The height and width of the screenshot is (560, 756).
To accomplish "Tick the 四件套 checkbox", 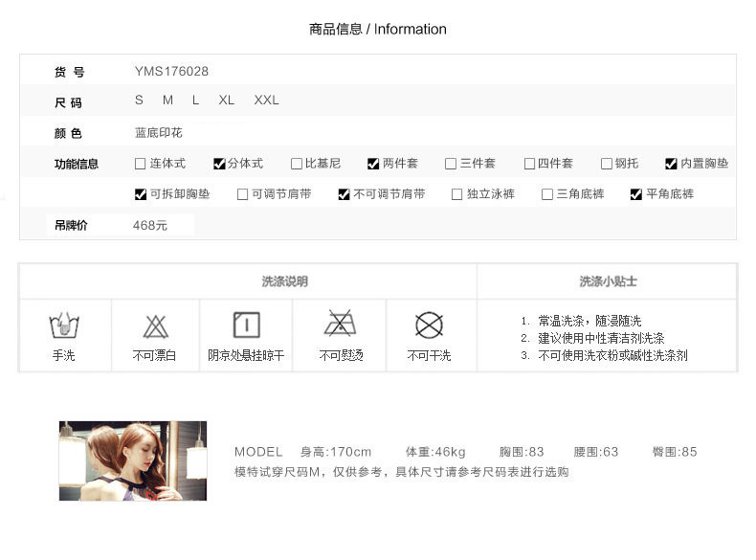I will pyautogui.click(x=529, y=164).
